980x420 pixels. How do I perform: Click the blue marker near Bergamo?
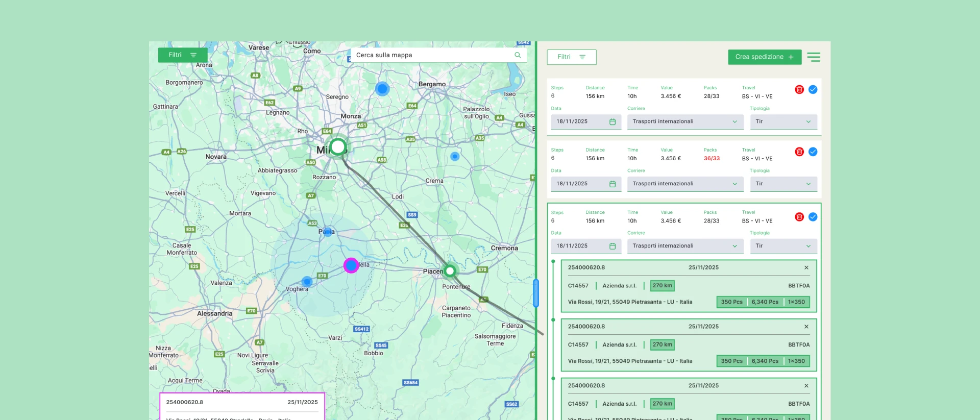point(382,89)
